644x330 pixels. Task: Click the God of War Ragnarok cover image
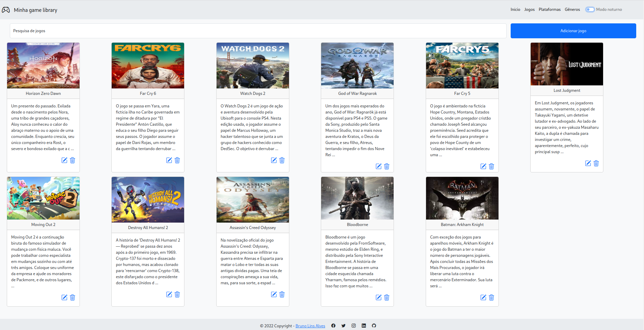pyautogui.click(x=357, y=65)
